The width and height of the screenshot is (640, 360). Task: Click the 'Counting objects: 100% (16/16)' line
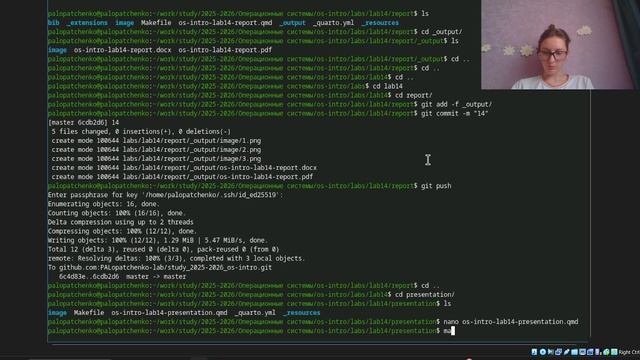click(117, 213)
